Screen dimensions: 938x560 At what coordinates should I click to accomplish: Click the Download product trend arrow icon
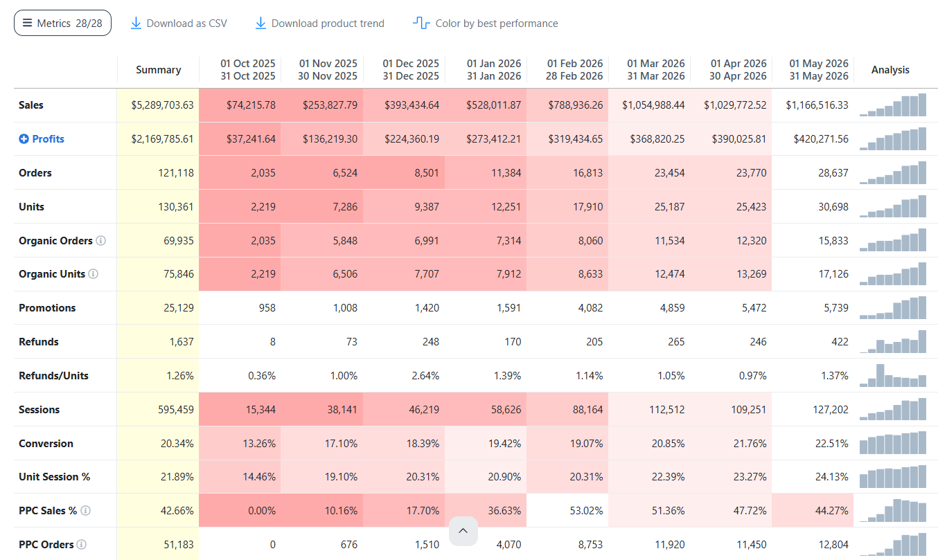pos(260,23)
